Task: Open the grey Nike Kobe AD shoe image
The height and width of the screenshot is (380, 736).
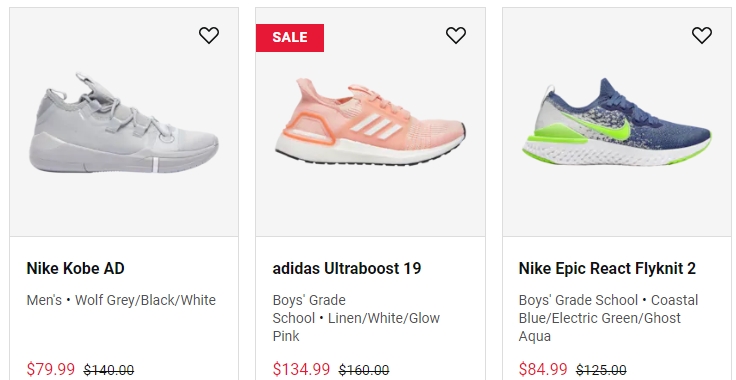Action: [x=124, y=123]
